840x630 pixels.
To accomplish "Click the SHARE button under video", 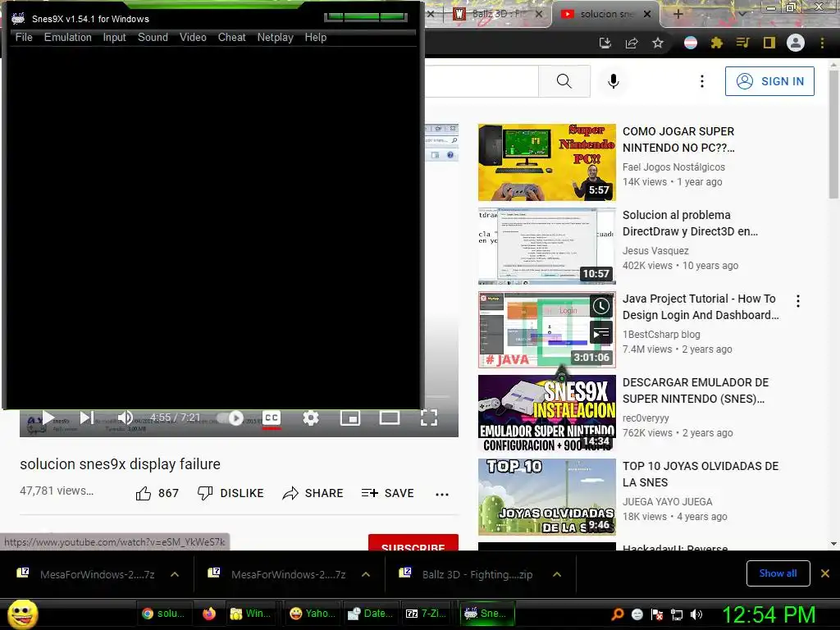I will point(313,493).
